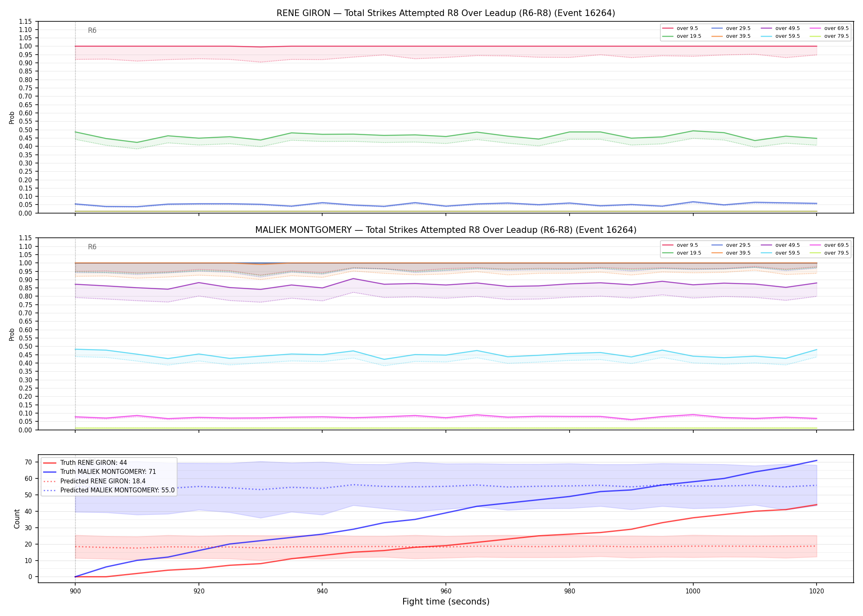
Task: Click the 'Prob' label of Rene Giron chart
Action: tap(12, 117)
